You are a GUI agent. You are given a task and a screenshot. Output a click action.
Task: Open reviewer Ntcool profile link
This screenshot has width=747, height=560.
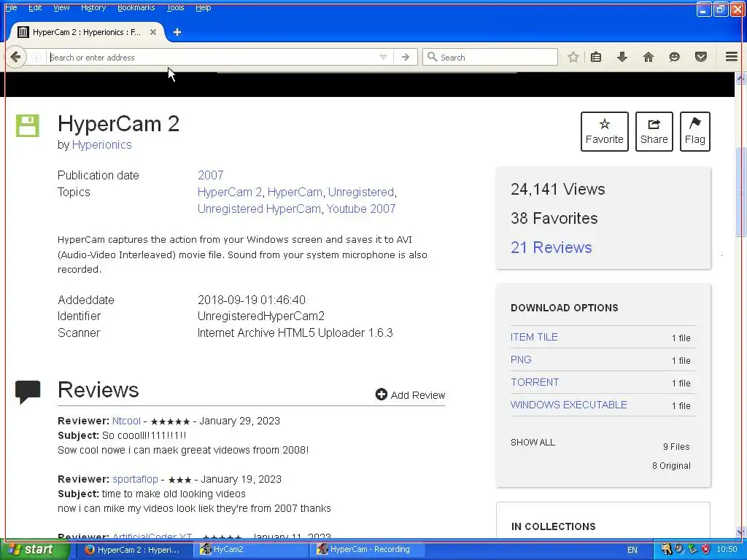point(126,421)
